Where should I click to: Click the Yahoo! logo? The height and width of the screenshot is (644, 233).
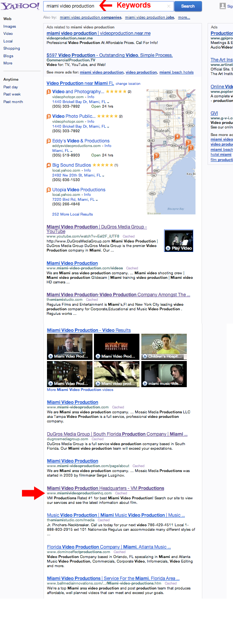[x=20, y=6]
